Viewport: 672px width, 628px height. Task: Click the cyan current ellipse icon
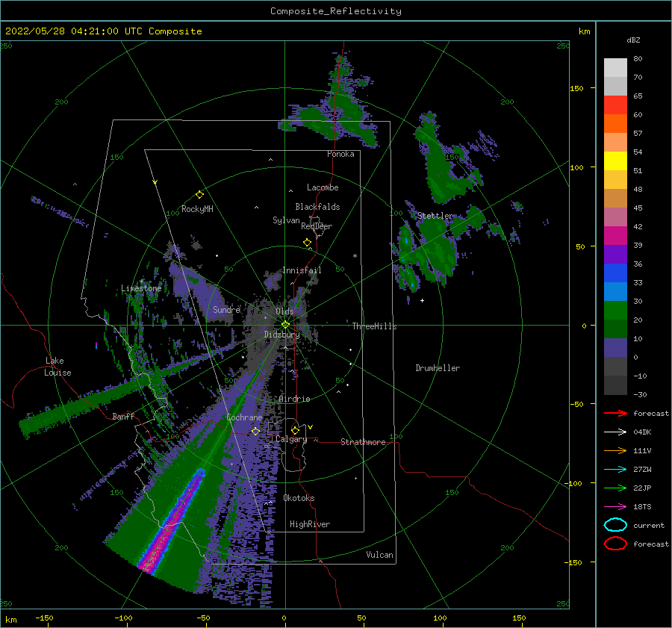615,525
